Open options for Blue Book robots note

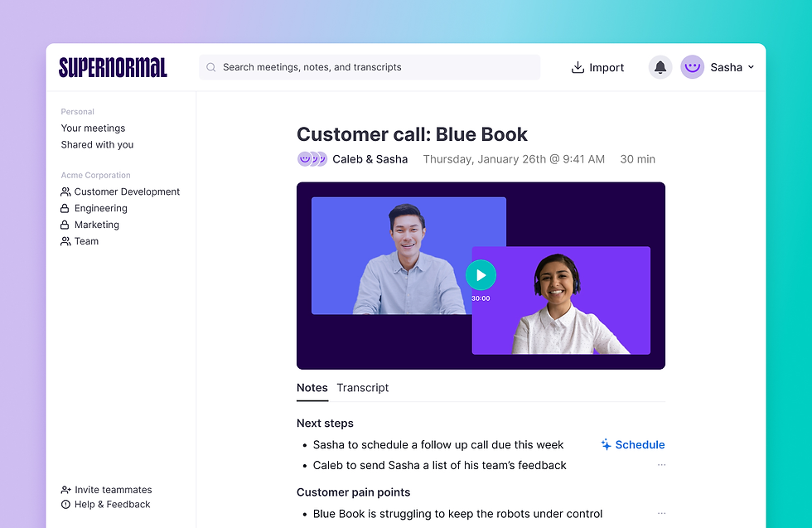(x=661, y=513)
